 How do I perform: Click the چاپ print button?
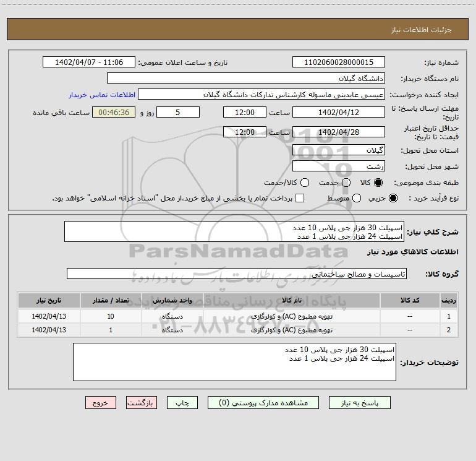click(x=182, y=403)
